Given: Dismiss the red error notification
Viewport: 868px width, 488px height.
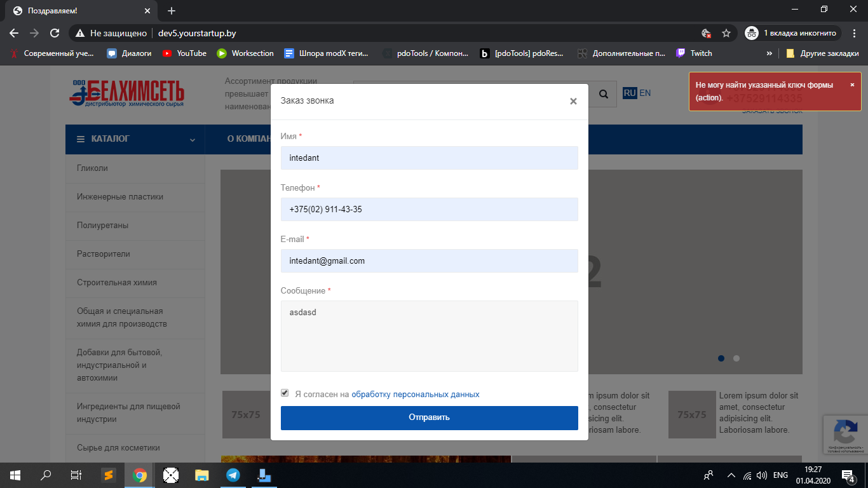Looking at the screenshot, I should [x=852, y=85].
